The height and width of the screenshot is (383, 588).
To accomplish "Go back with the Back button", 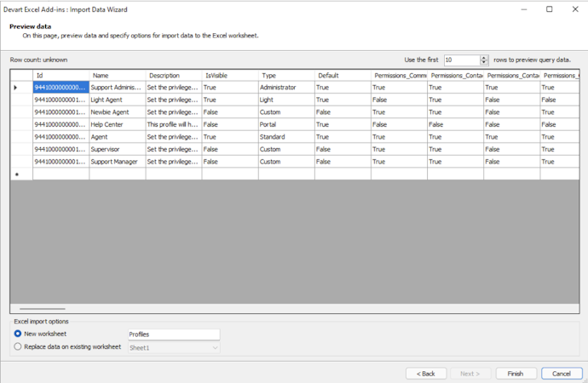I will (x=426, y=374).
